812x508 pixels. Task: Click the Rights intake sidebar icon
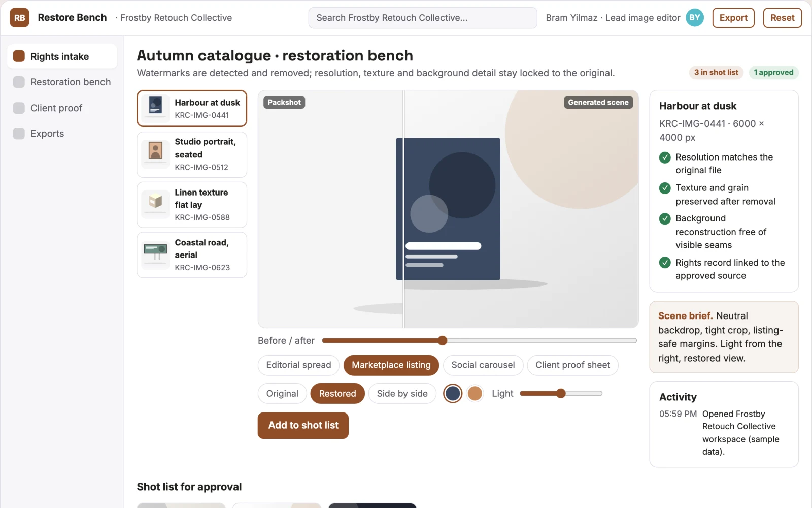click(x=19, y=56)
